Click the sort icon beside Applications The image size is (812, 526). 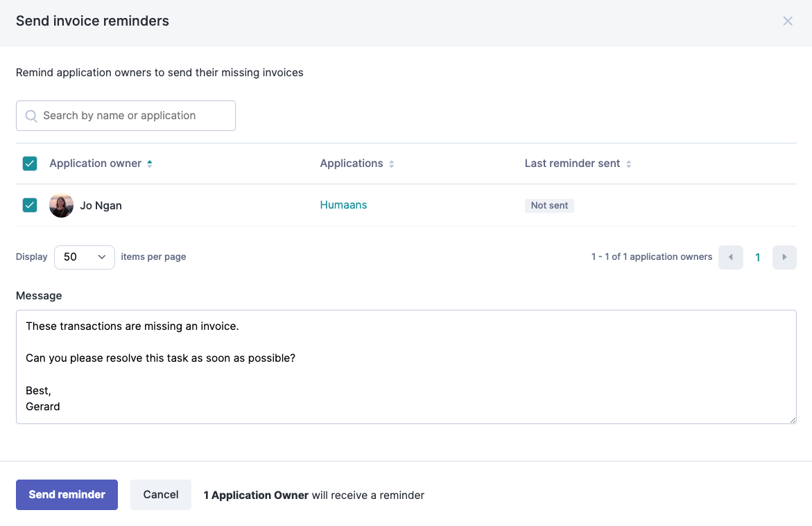[x=392, y=164]
